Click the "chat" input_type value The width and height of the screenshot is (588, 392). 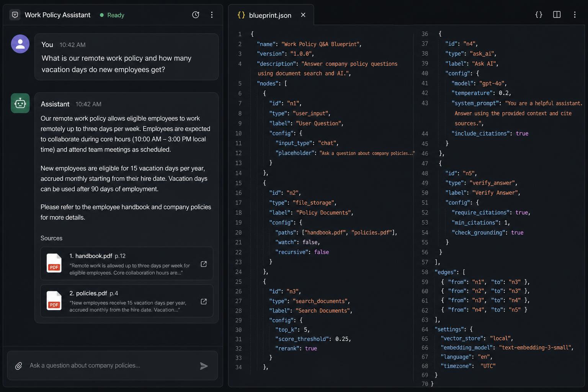point(327,143)
